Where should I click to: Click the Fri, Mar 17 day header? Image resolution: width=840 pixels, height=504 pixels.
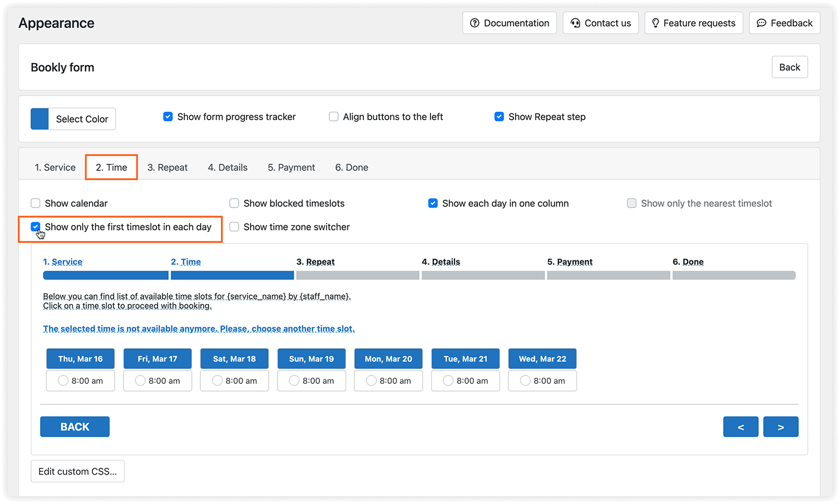(157, 359)
